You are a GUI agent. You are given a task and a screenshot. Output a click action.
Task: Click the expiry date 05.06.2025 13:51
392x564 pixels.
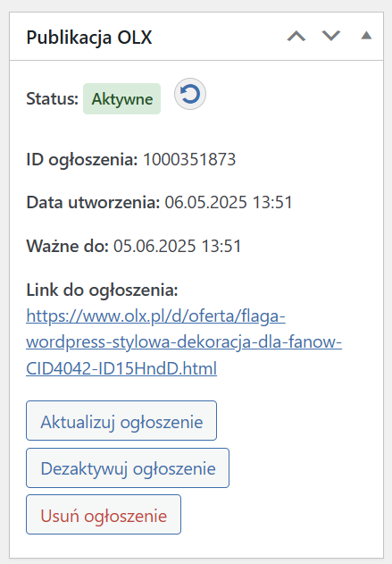click(178, 247)
